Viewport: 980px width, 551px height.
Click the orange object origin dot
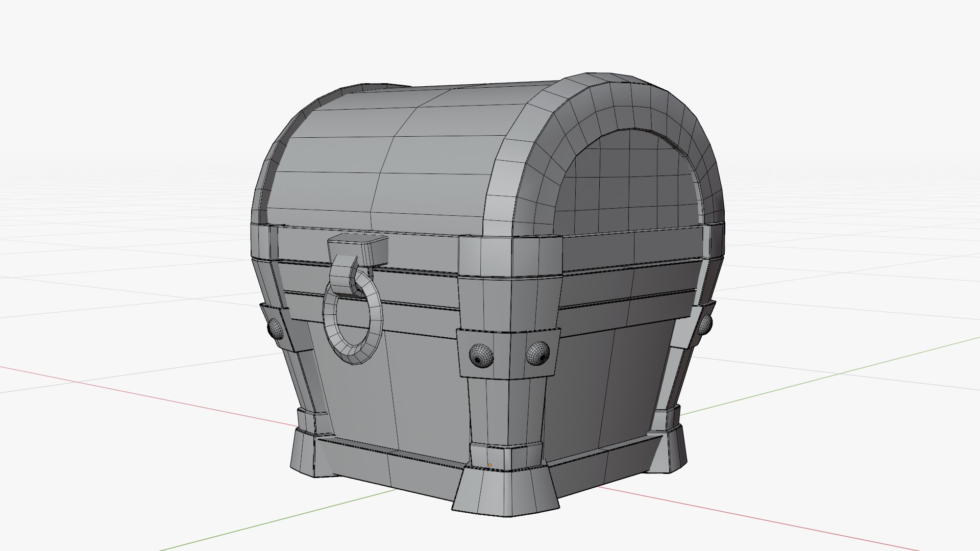[490, 465]
